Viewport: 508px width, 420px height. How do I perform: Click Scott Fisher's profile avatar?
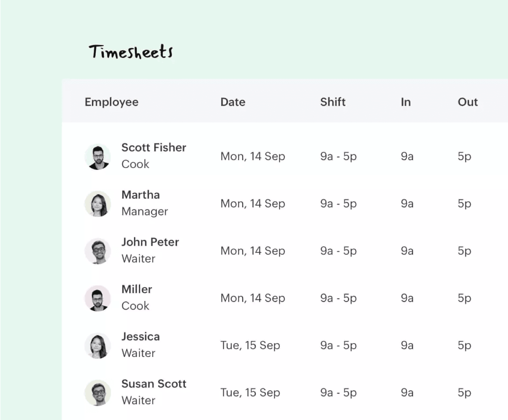(97, 156)
